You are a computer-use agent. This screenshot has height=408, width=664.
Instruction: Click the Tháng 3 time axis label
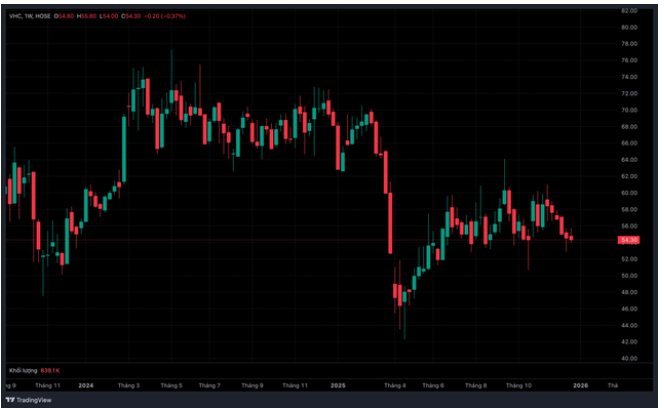[129, 386]
